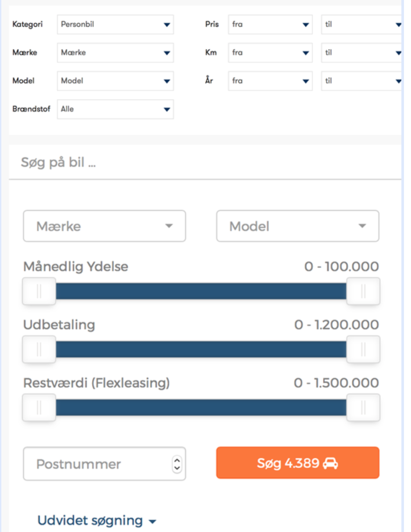The image size is (411, 532).
Task: Open the Kategori Personbil dropdown
Action: pos(115,25)
